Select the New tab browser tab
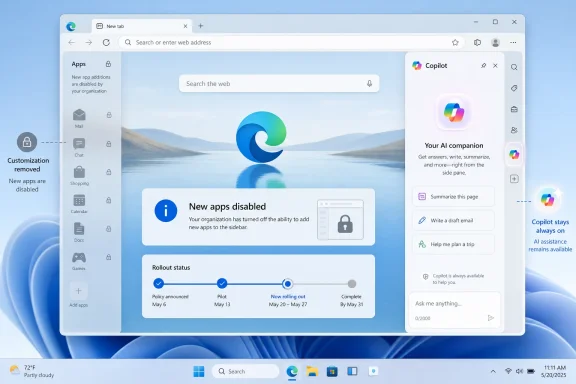The image size is (576, 384). pos(142,26)
